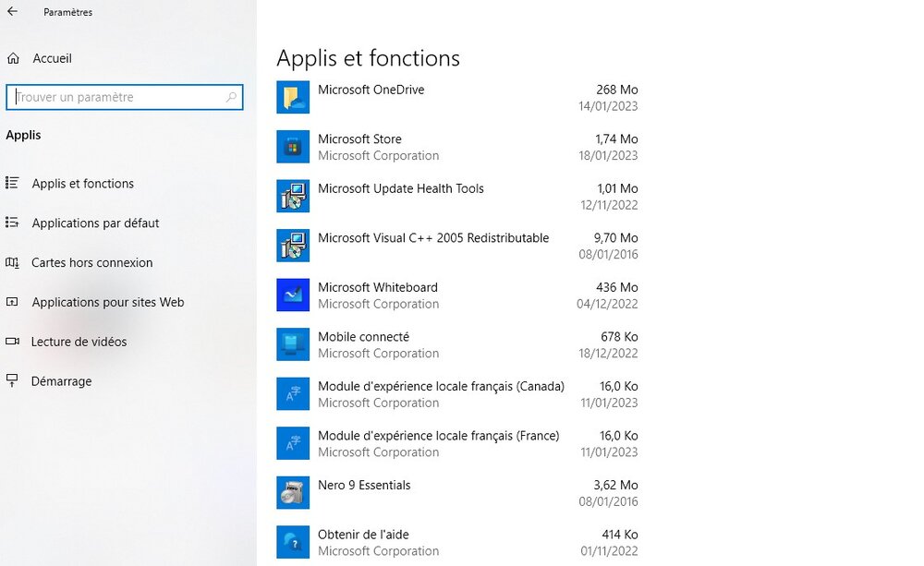Select Microsoft Visual C++ 2005 Redistributable entry
Image resolution: width=924 pixels, height=566 pixels.
pos(433,238)
